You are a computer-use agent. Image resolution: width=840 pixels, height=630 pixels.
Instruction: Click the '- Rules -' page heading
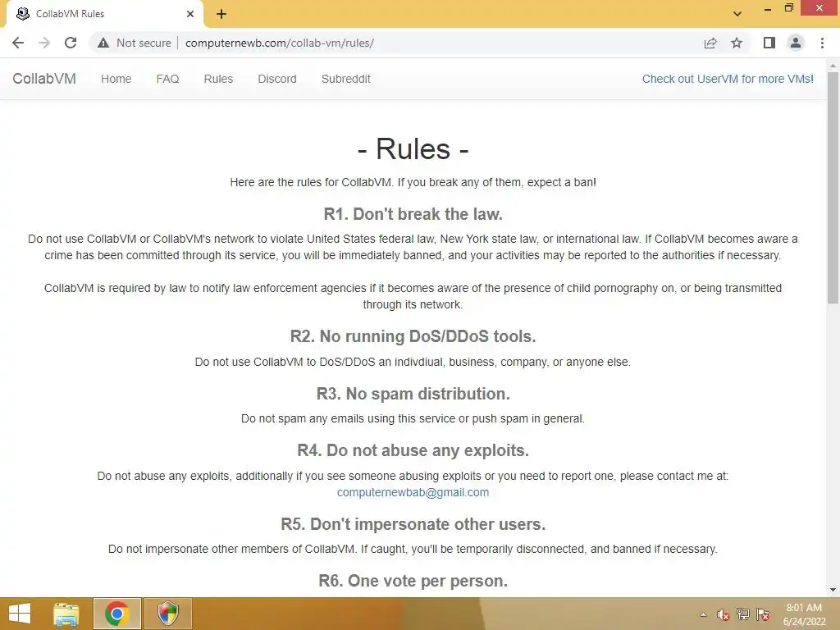413,148
